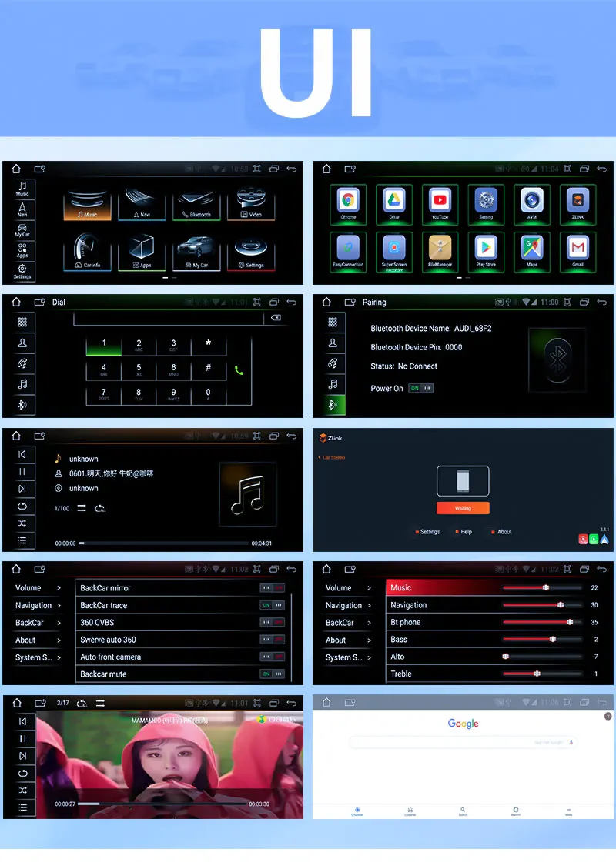Open the EasyConnection app icon
Screen dimensions: 616x866
tap(348, 251)
